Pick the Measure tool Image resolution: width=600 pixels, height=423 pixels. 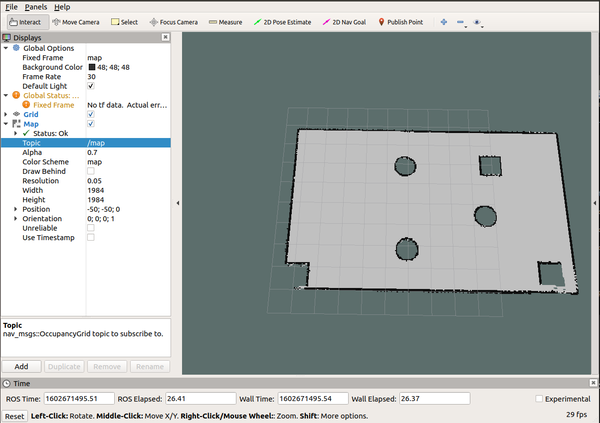[x=225, y=21]
